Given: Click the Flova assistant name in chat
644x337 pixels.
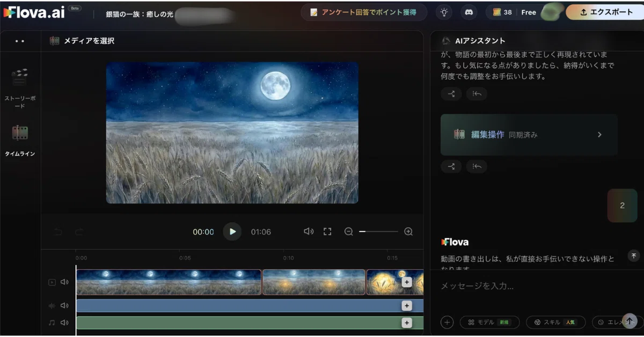Looking at the screenshot, I should pyautogui.click(x=455, y=242).
